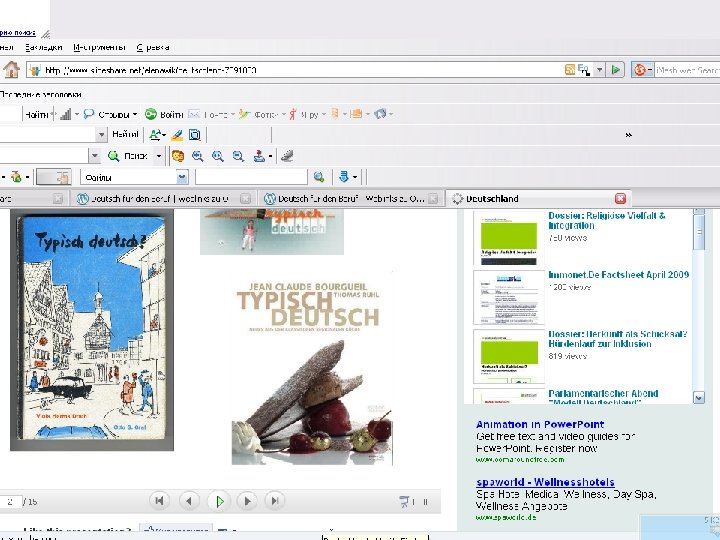The height and width of the screenshot is (540, 720).
Task: Jump to the last slide
Action: click(275, 501)
